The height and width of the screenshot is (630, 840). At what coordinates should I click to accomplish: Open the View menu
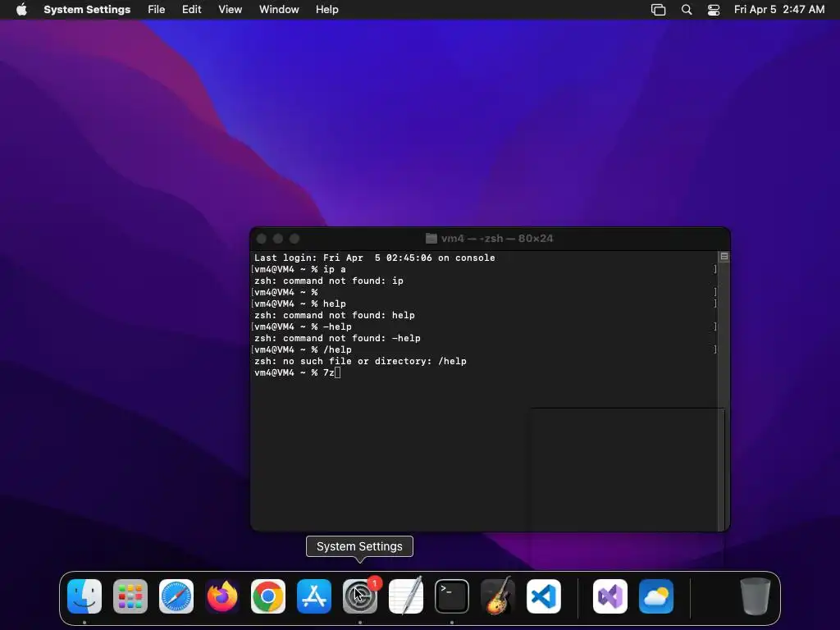(230, 10)
